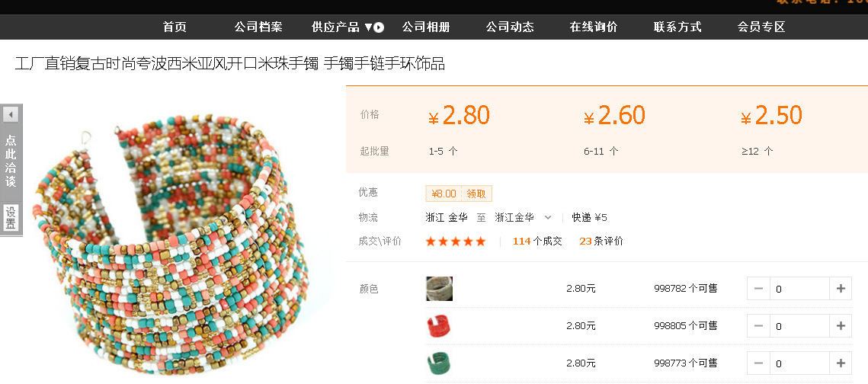Screen dimensions: 868x384
Task: Go to the 公司相册 tab
Action: click(x=426, y=27)
